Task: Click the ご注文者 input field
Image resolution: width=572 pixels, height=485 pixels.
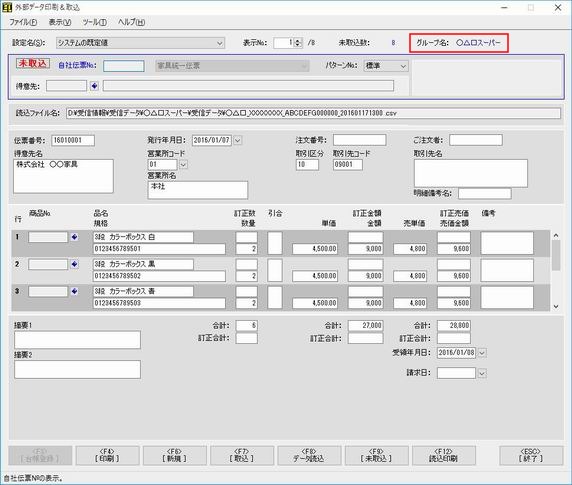Action: point(476,140)
